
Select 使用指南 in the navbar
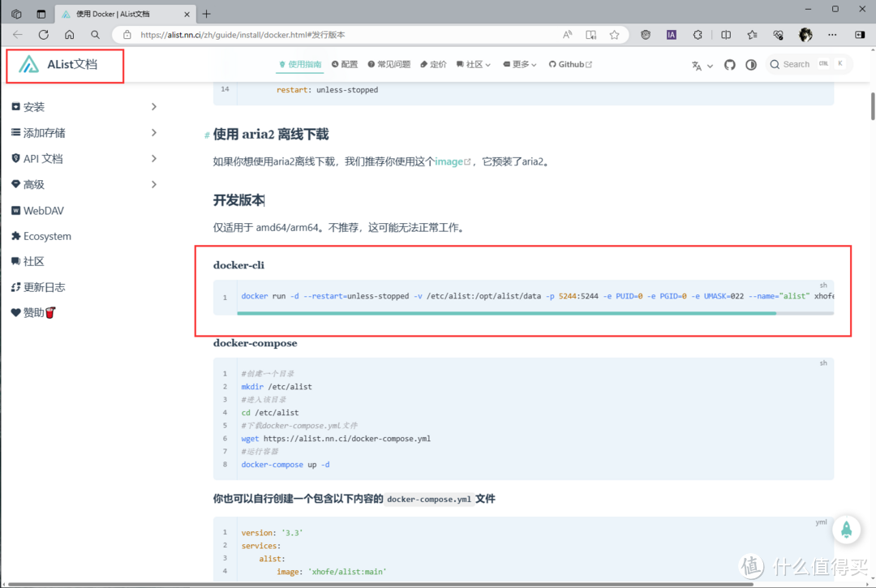(301, 64)
